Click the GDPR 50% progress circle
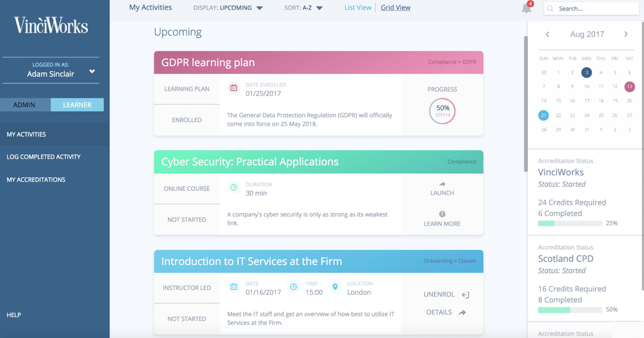This screenshot has width=644, height=338. pos(442,111)
